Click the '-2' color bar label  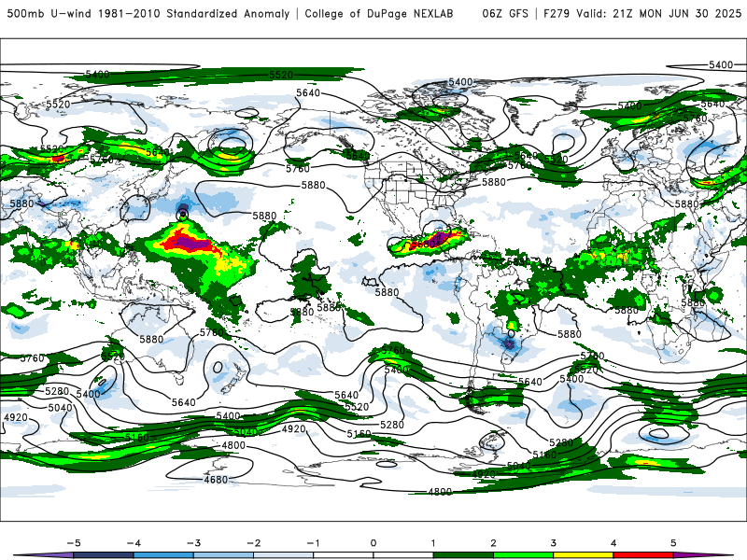(x=253, y=543)
